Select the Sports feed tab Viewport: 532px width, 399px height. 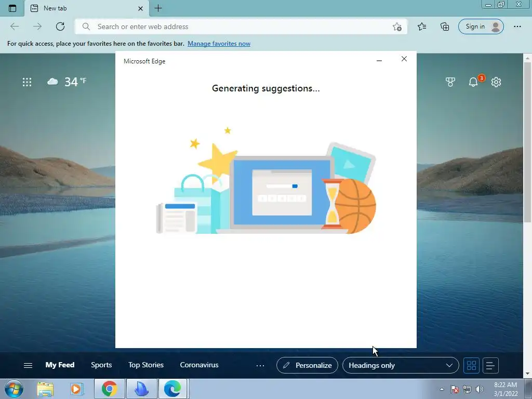coord(101,365)
